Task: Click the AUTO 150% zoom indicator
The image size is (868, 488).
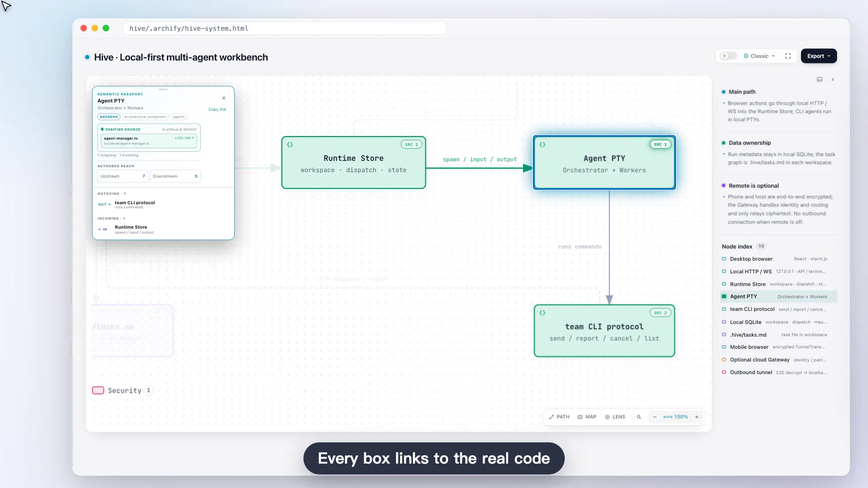Action: tap(675, 417)
